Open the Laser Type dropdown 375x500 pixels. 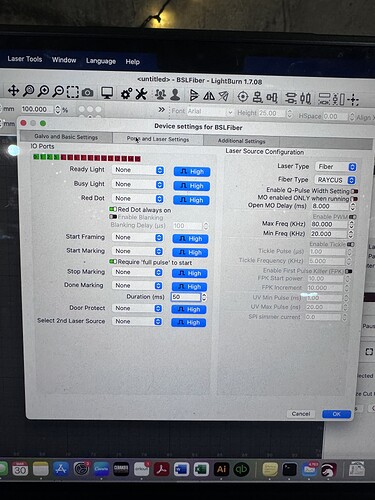click(336, 167)
